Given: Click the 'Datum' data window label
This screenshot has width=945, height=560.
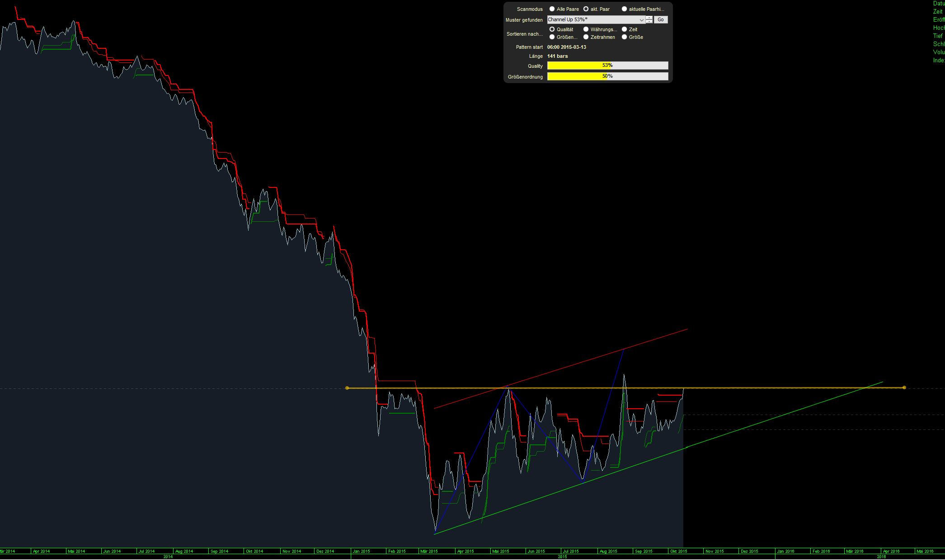Looking at the screenshot, I should click(x=939, y=4).
